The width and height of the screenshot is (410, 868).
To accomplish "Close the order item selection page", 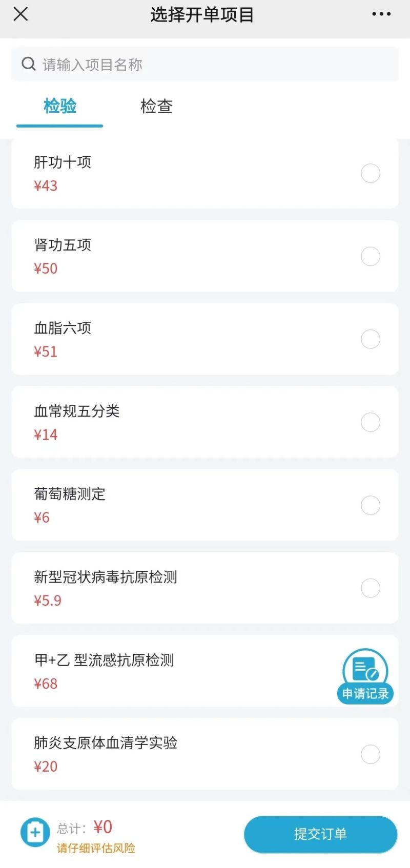I will [20, 14].
